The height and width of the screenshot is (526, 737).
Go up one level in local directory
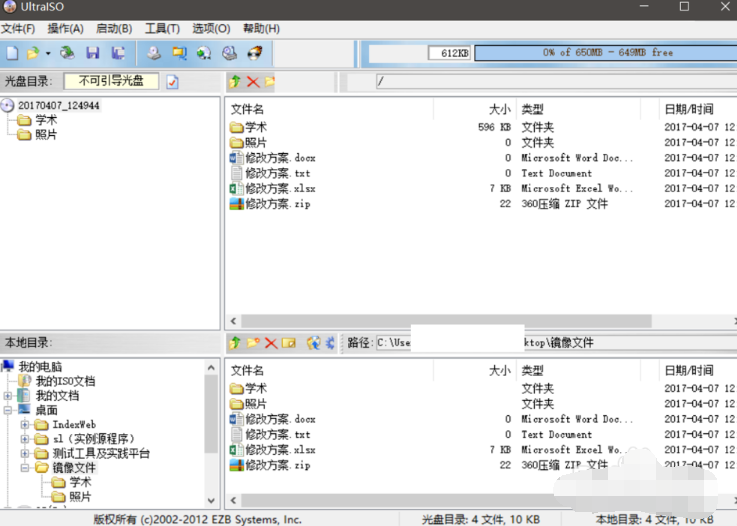click(235, 343)
